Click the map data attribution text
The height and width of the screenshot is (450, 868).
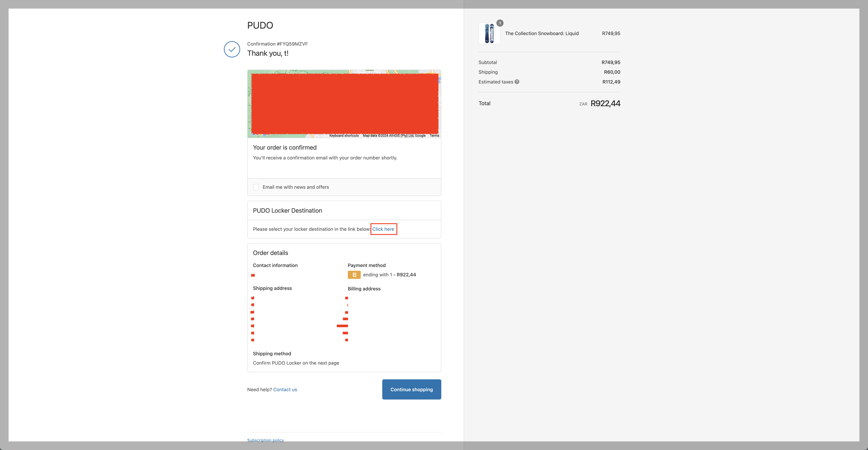[394, 136]
